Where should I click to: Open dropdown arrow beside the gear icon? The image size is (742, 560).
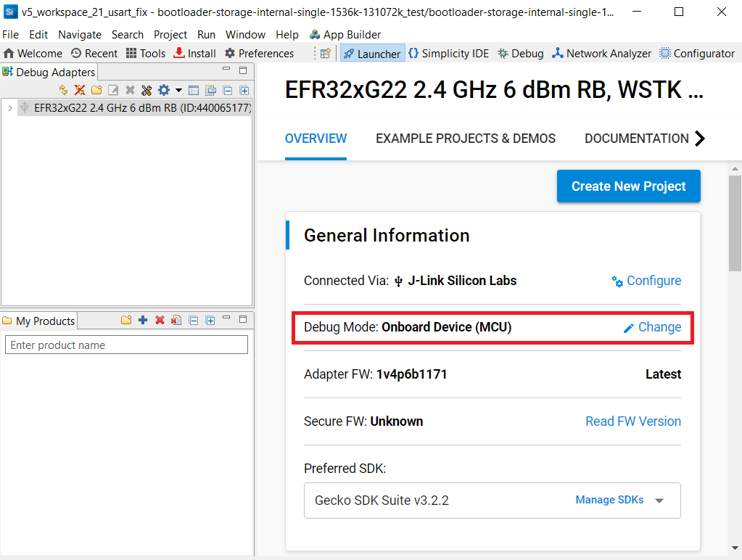(x=178, y=90)
